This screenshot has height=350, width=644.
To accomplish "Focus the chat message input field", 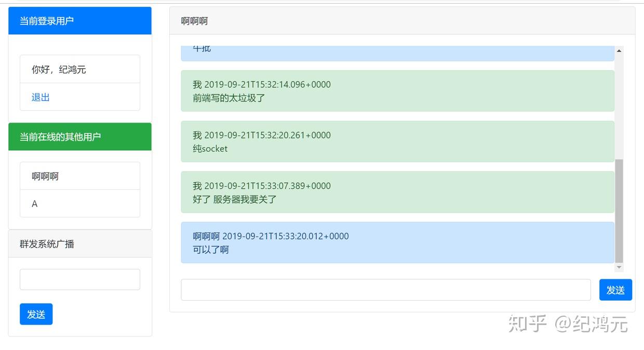I will 386,290.
